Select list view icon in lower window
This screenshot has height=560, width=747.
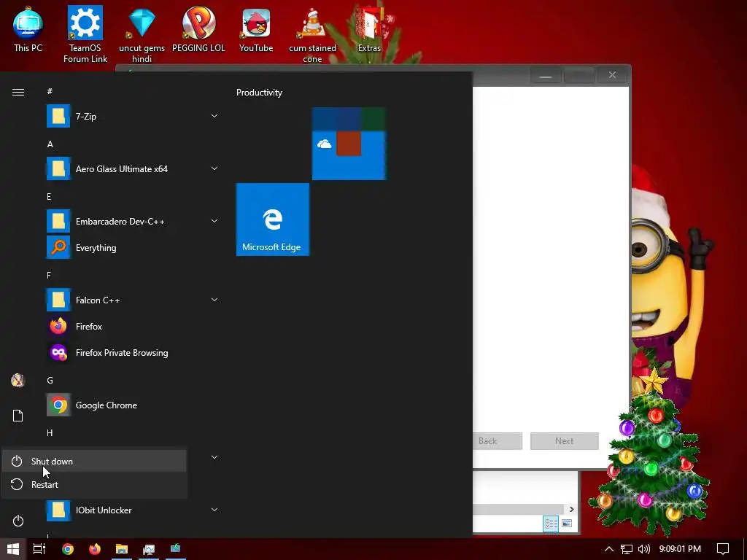[x=551, y=524]
